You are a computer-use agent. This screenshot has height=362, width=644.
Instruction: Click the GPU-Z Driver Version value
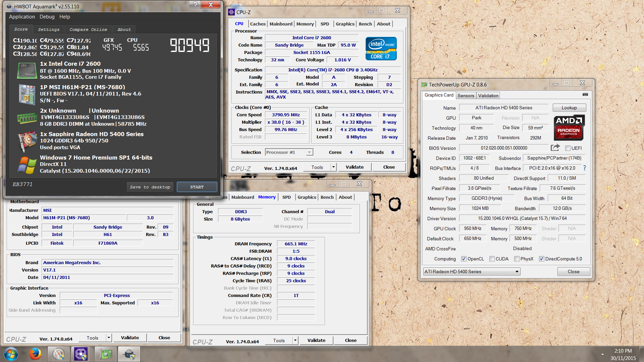click(522, 218)
